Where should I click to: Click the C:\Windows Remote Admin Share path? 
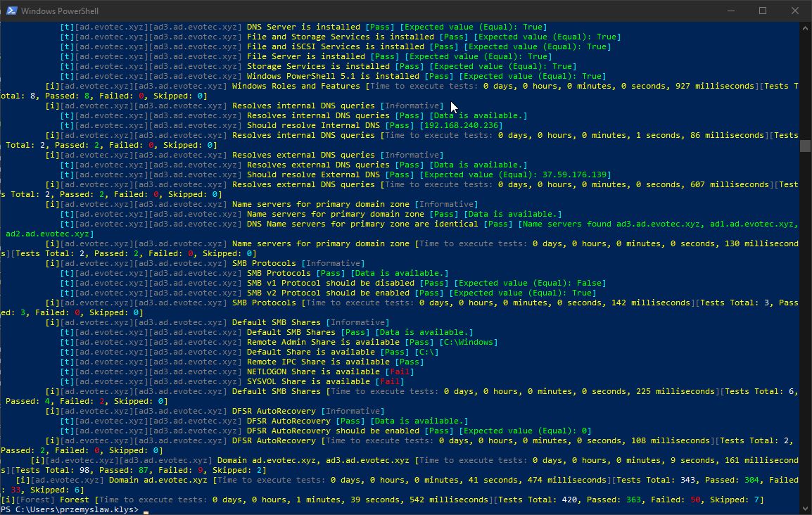468,342
